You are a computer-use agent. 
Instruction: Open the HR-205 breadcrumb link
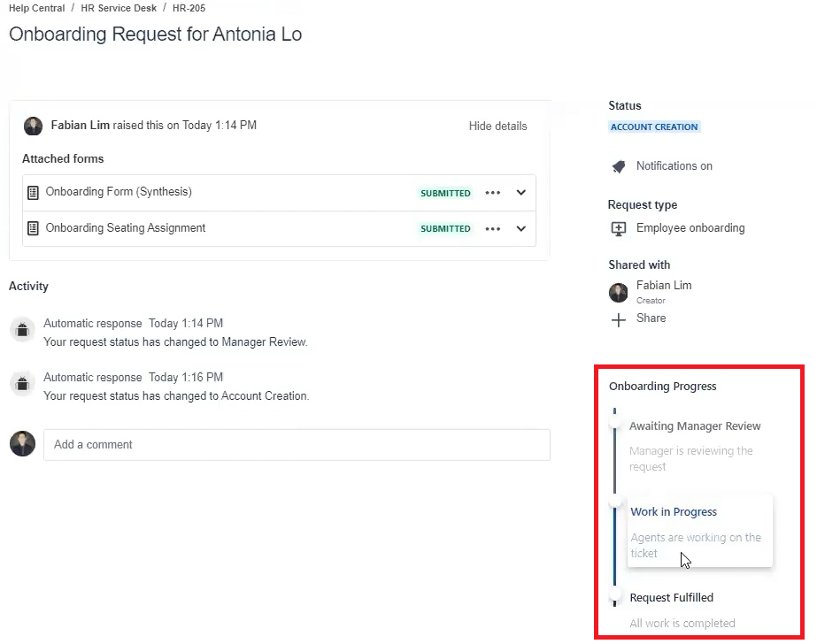click(189, 8)
